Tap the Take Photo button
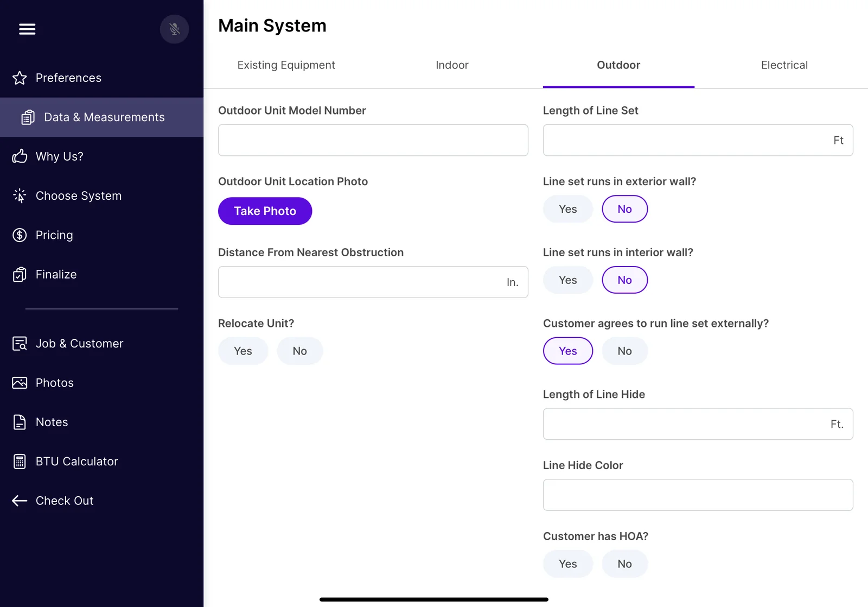Viewport: 868px width, 607px height. [x=265, y=211]
